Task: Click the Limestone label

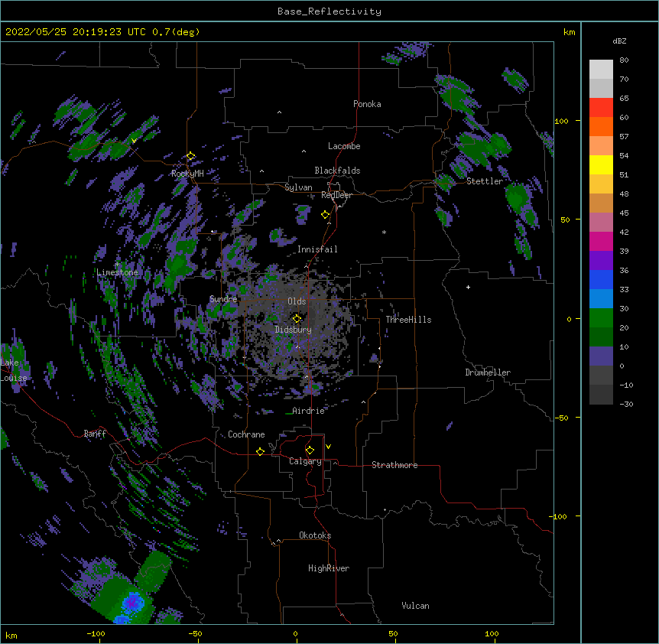Action: 117,272
